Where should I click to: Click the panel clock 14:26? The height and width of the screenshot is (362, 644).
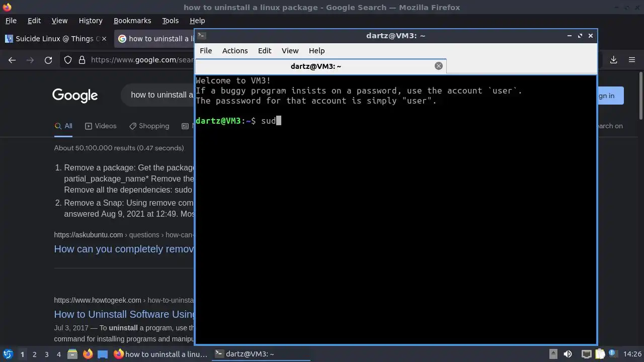632,354
